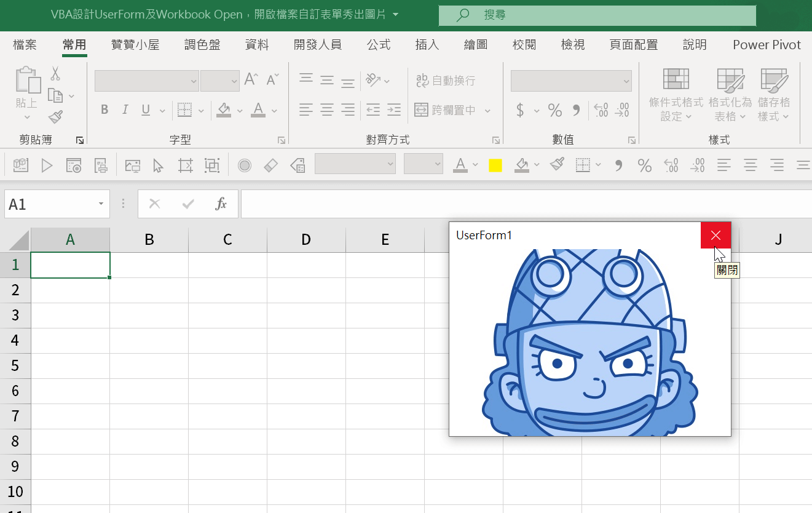The height and width of the screenshot is (513, 812).
Task: Click the search box (搜尋)
Action: click(x=597, y=15)
